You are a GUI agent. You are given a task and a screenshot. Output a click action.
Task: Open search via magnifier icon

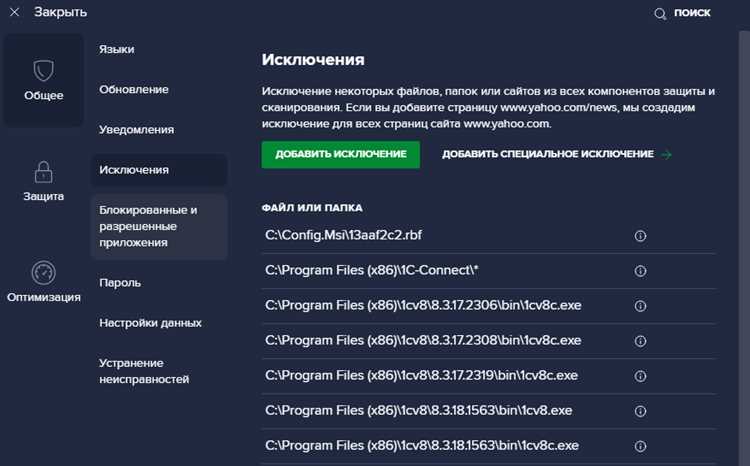click(x=660, y=13)
